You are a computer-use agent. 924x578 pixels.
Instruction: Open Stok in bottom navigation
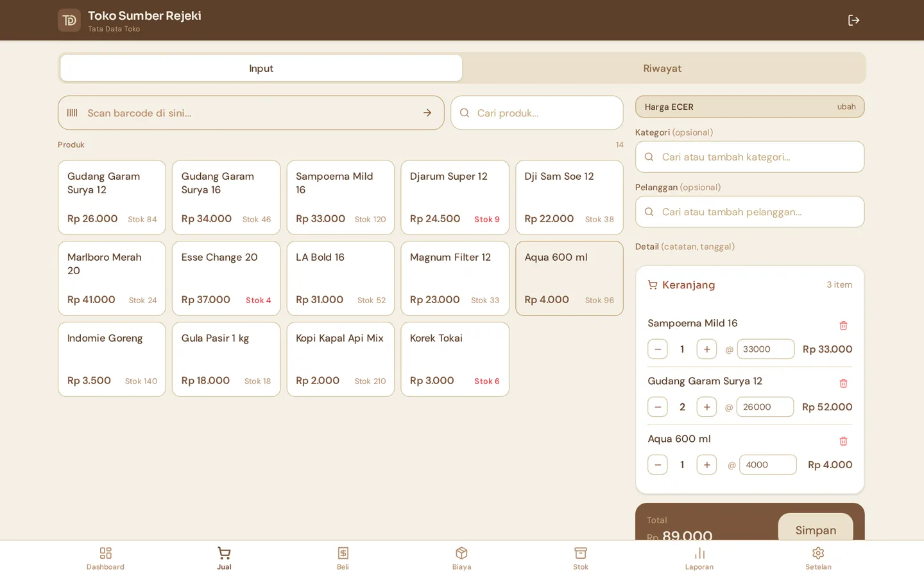tap(581, 559)
